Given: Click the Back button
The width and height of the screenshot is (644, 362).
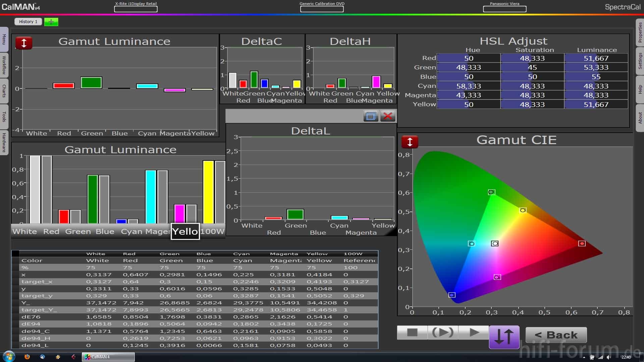Looking at the screenshot, I should (556, 335).
